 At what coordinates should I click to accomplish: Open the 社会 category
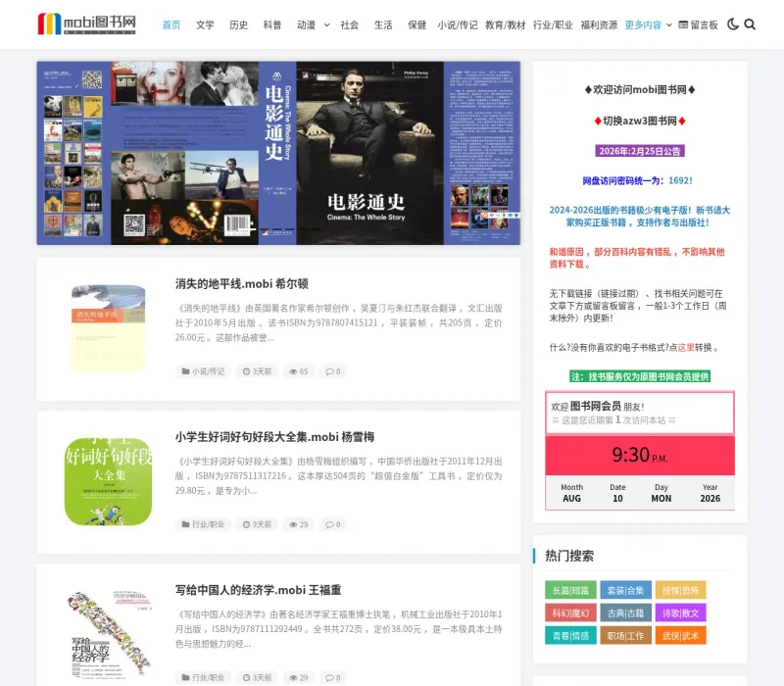(350, 24)
